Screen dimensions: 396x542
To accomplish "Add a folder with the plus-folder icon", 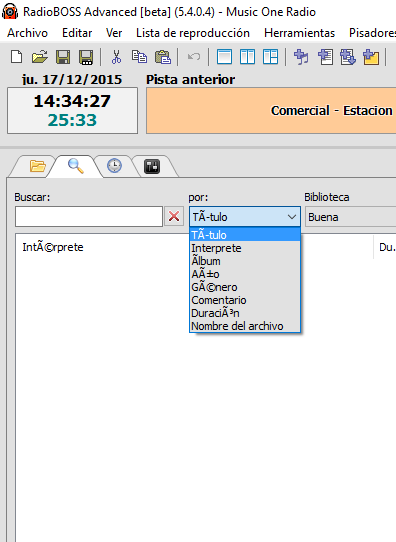I will click(x=371, y=57).
